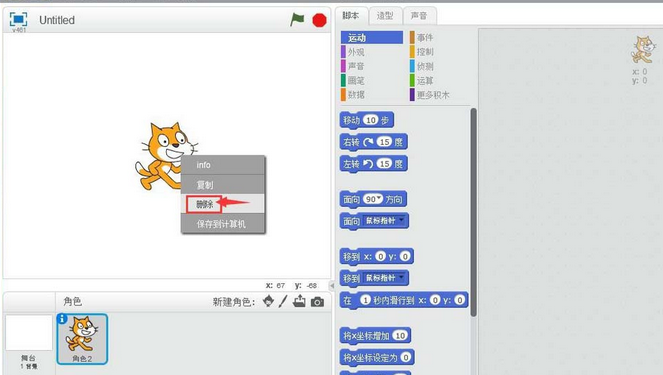Switch to the 声音 tab
Screen dimensions: 663x375
coord(419,16)
